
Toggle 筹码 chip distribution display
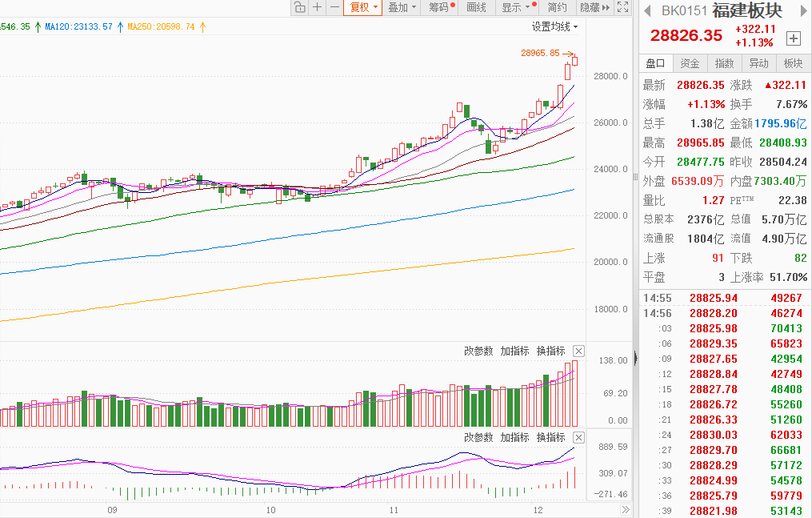click(440, 7)
